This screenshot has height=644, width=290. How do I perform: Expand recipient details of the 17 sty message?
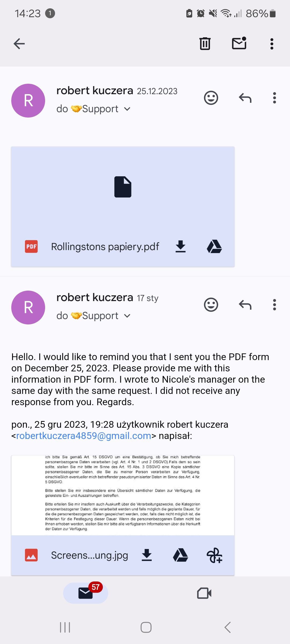click(127, 316)
